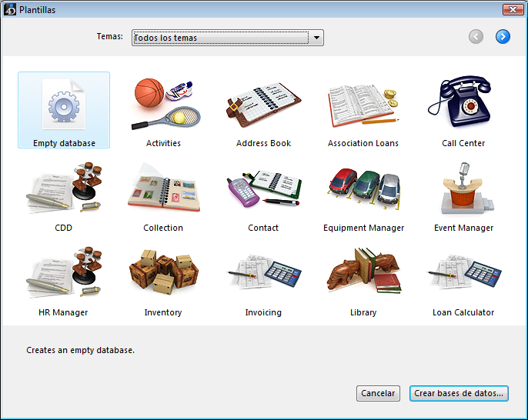Select the Association Loans template icon

pyautogui.click(x=363, y=104)
